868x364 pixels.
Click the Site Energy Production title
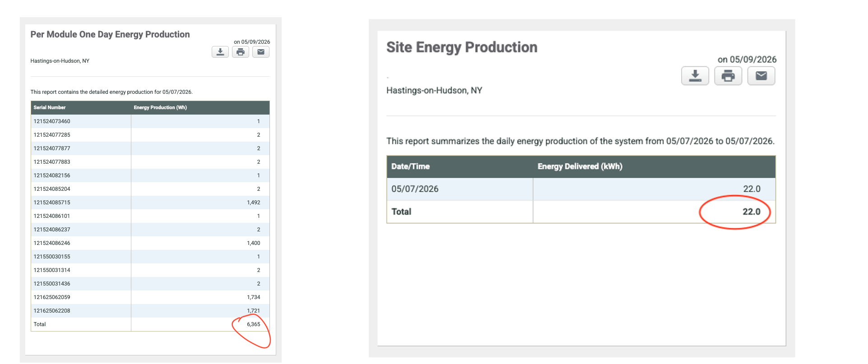462,47
